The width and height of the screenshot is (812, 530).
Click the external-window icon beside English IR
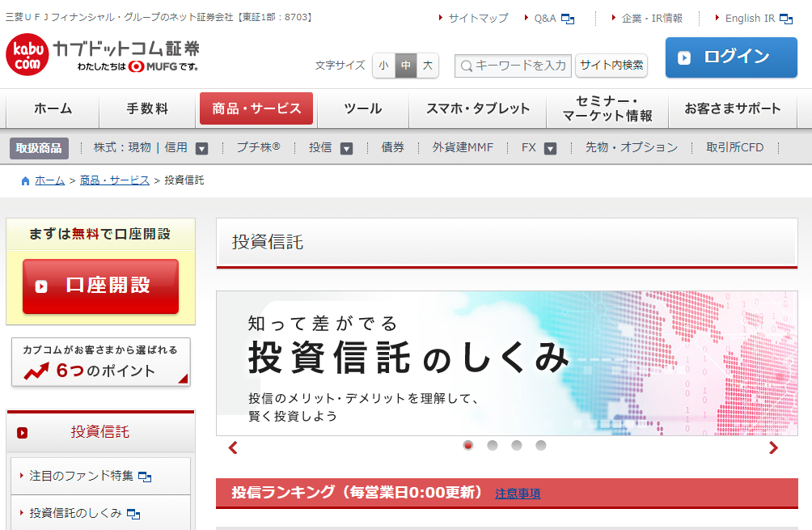[786, 19]
